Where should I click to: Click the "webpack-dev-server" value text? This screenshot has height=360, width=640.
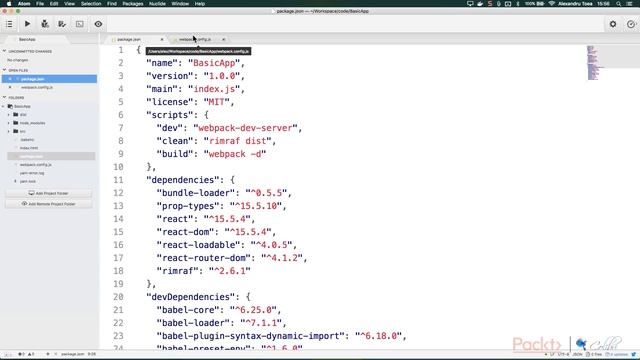click(x=245, y=128)
